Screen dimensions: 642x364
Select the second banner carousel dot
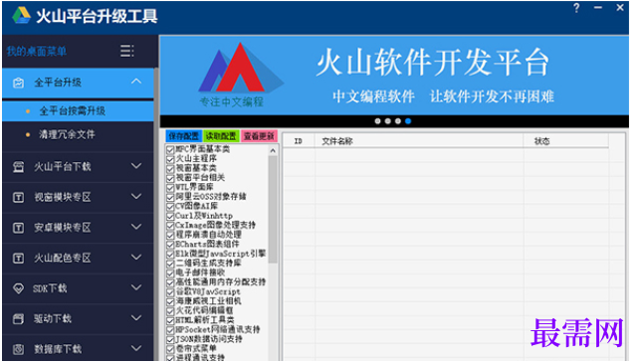[x=388, y=121]
